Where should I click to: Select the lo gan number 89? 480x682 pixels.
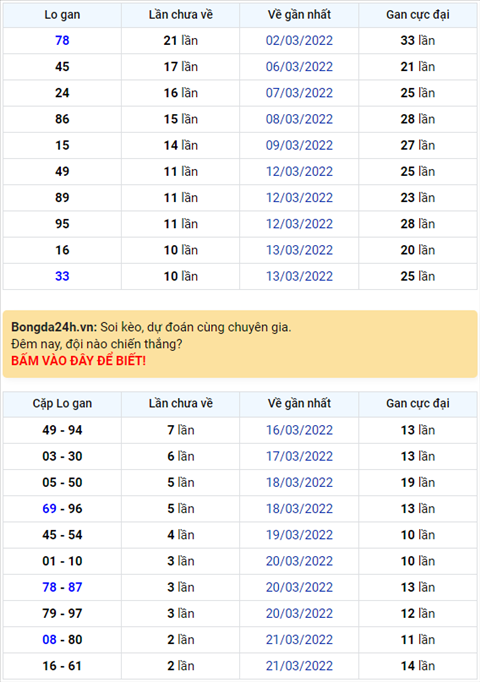(62, 197)
